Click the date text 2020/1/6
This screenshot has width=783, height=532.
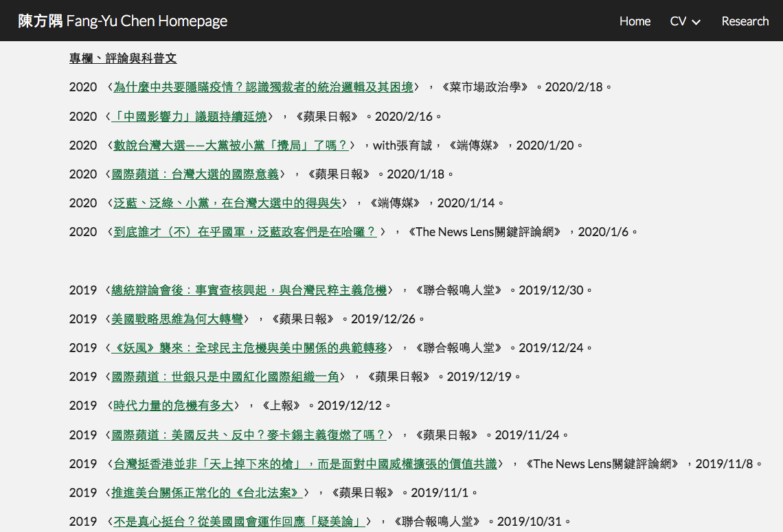pyautogui.click(x=603, y=233)
